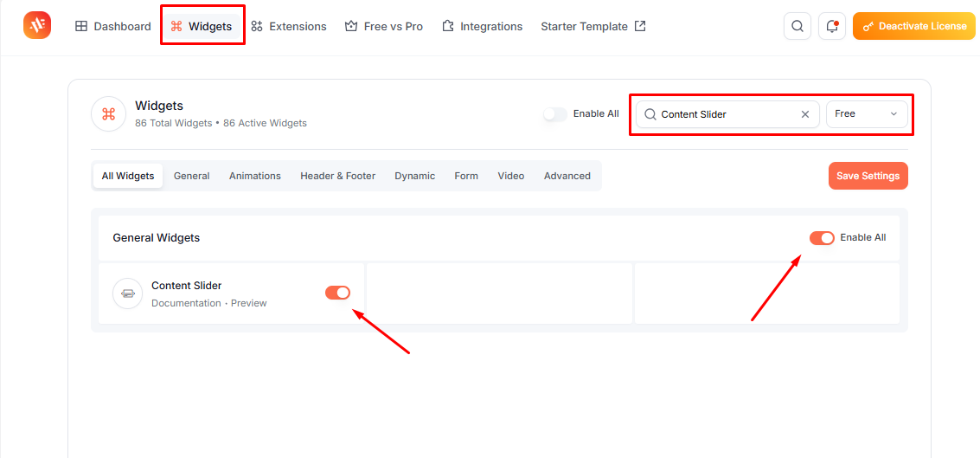Select the Advanced filter tab

567,176
